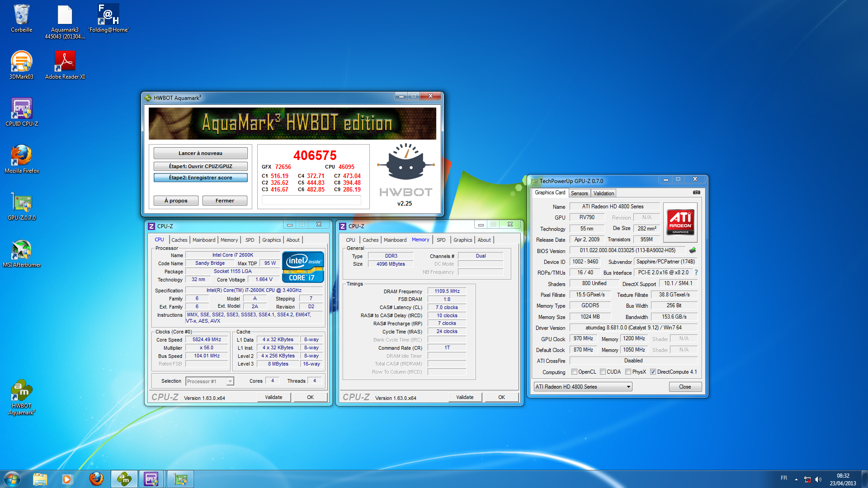
Task: Click the À propos button
Action: 176,201
